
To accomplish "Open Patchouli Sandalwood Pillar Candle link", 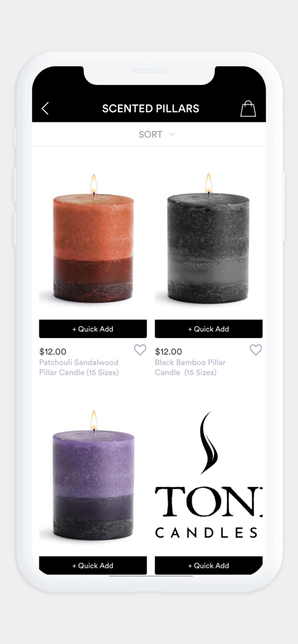I will 79,368.
